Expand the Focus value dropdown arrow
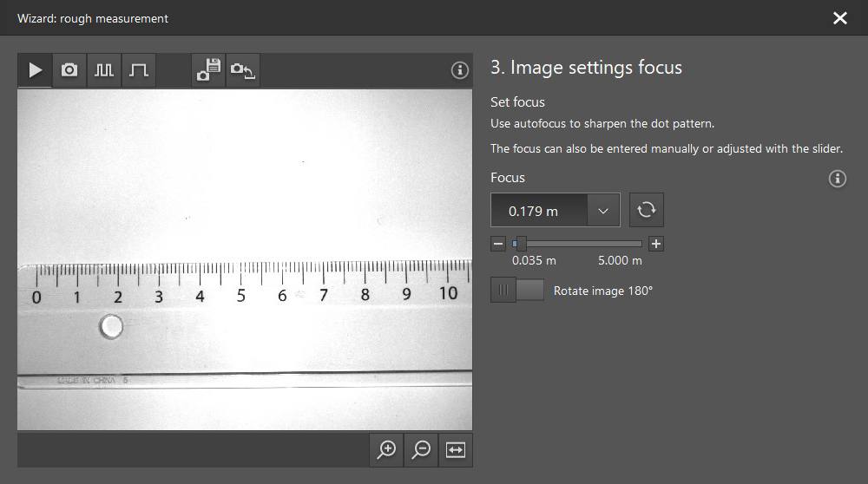The height and width of the screenshot is (484, 868). (603, 211)
